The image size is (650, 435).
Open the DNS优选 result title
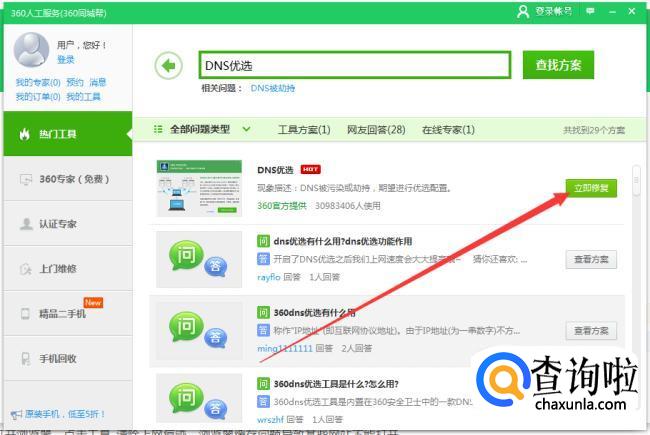click(x=275, y=170)
